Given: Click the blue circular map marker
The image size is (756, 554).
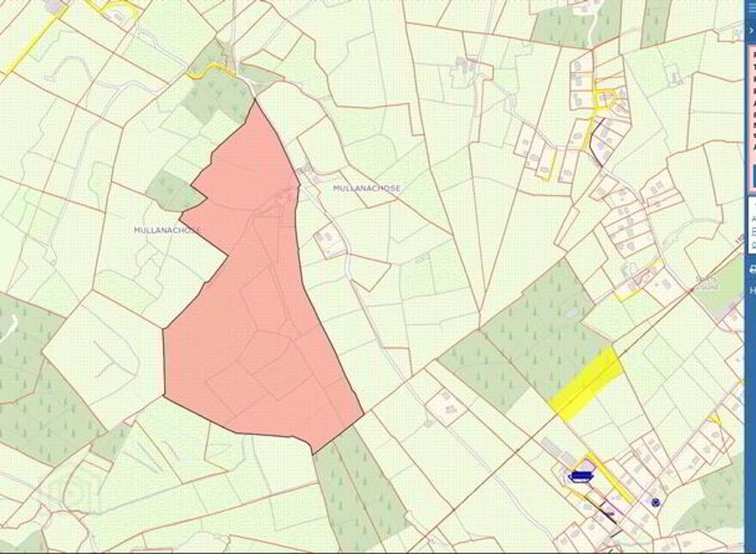Looking at the screenshot, I should (655, 502).
